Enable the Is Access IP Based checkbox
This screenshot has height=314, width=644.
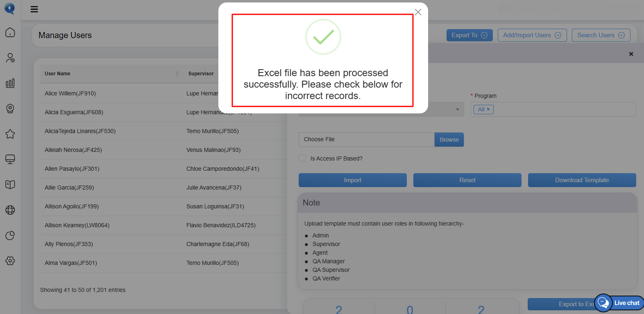(x=302, y=158)
